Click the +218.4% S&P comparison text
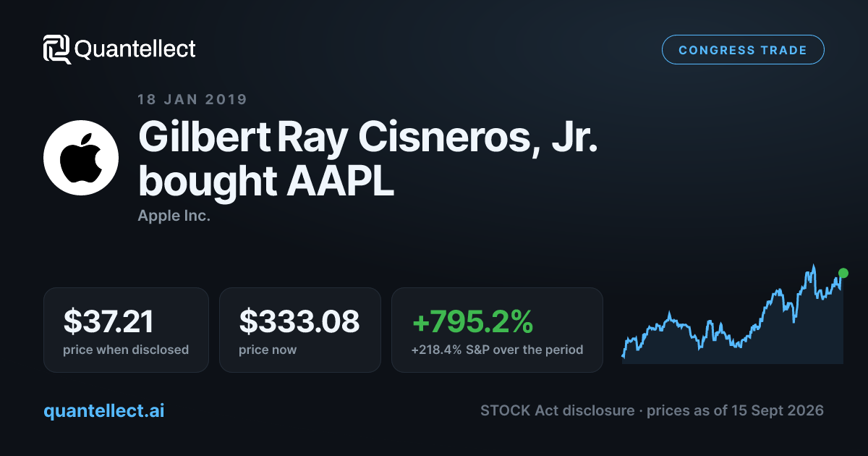 pyautogui.click(x=497, y=350)
